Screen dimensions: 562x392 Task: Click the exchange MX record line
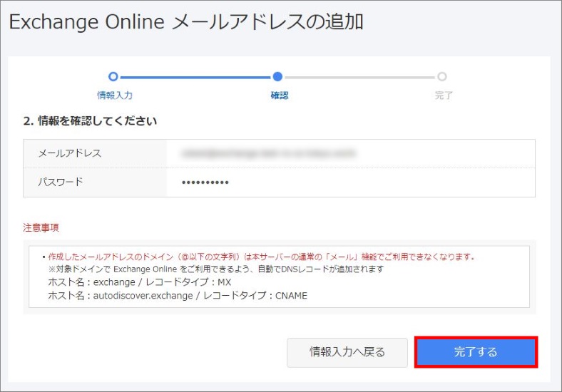(139, 282)
